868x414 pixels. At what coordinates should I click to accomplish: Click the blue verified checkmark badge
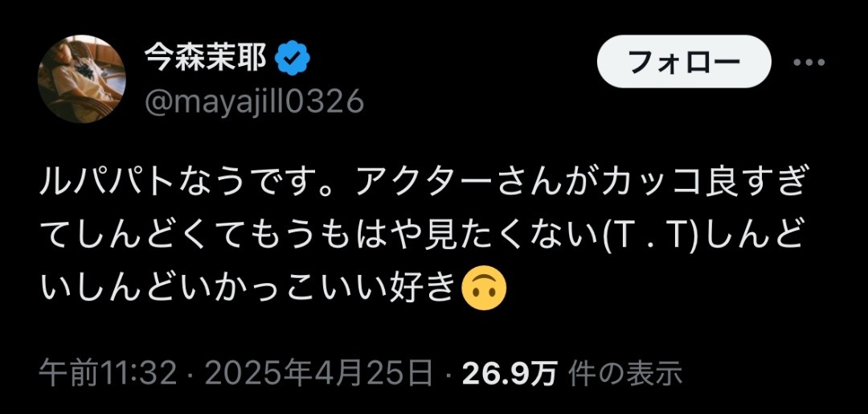[293, 59]
